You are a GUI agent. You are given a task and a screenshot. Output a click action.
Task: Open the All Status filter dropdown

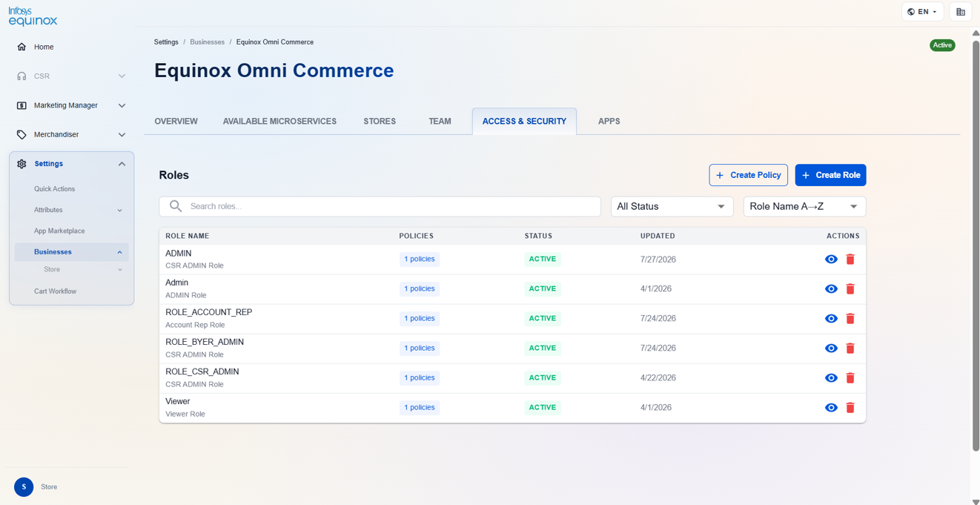pos(672,206)
